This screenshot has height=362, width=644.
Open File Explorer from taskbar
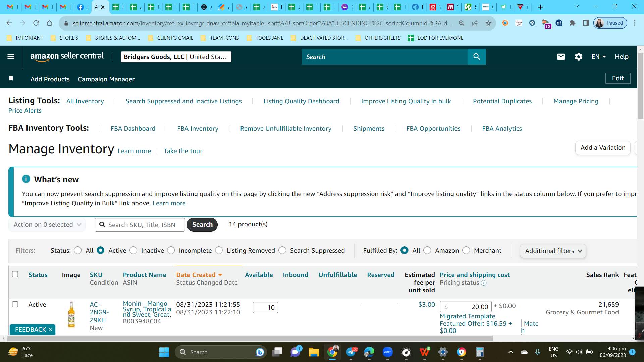coord(314,352)
